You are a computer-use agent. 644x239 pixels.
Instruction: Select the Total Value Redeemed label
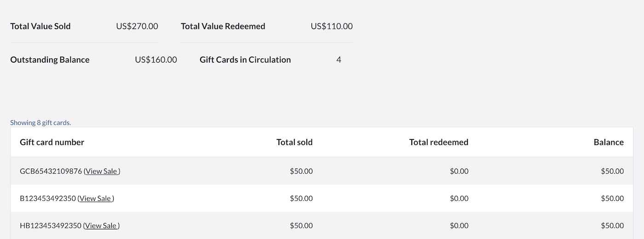point(223,26)
